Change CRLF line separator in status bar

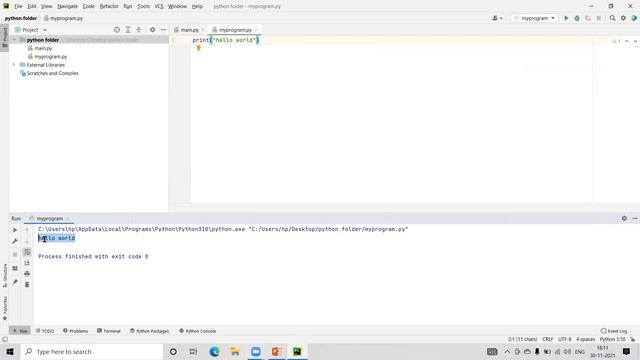tap(548, 339)
